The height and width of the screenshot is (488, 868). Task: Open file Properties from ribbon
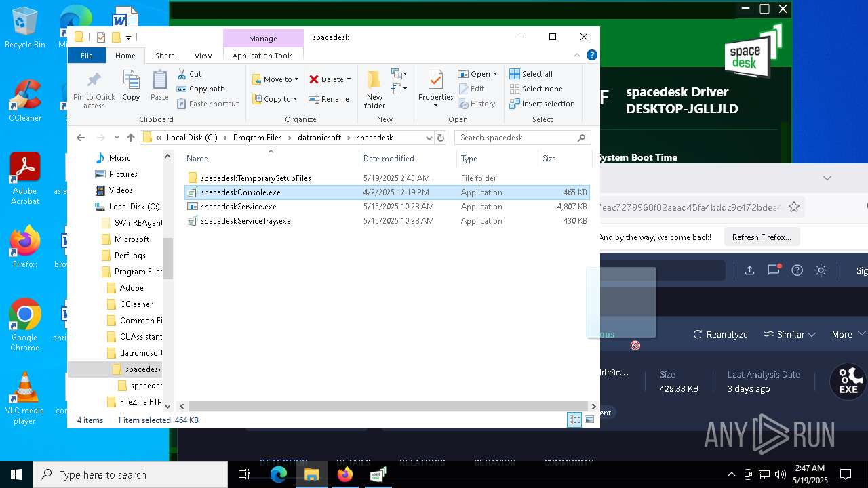(x=435, y=89)
